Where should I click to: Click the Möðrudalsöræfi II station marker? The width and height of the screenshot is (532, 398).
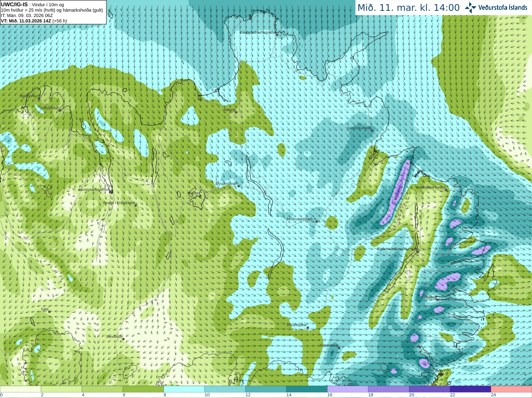[x=316, y=221]
